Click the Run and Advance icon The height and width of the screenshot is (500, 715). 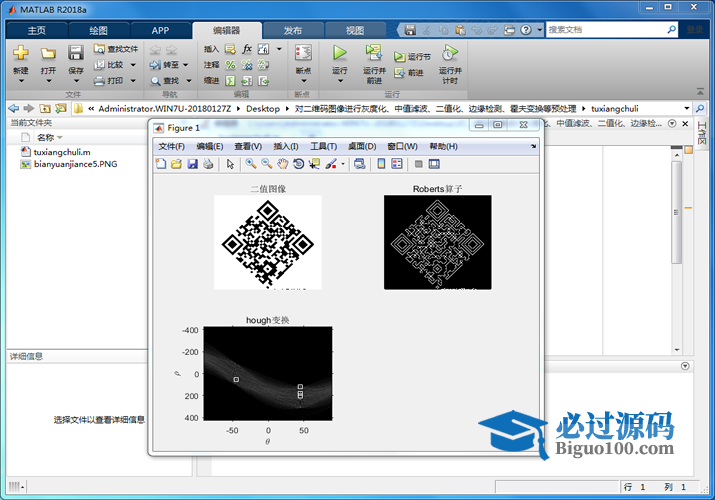click(374, 53)
